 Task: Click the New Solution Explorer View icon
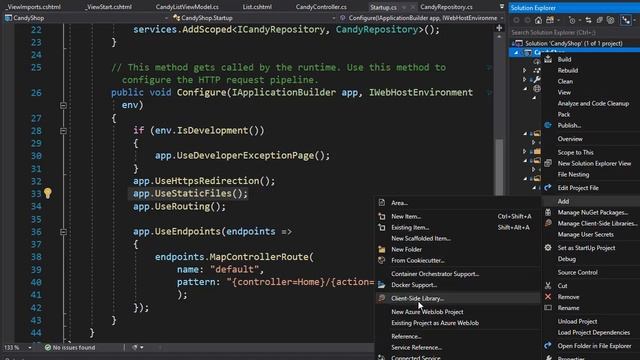(x=548, y=163)
